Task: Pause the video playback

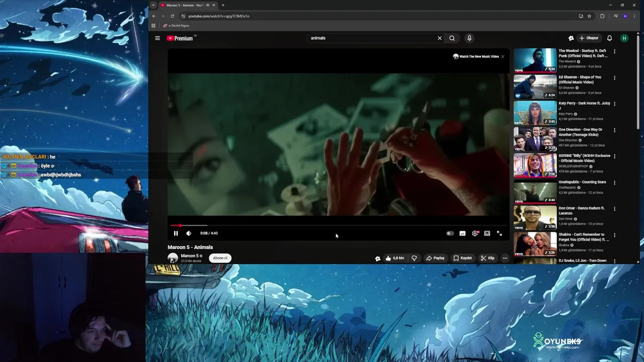Action: pos(176,233)
